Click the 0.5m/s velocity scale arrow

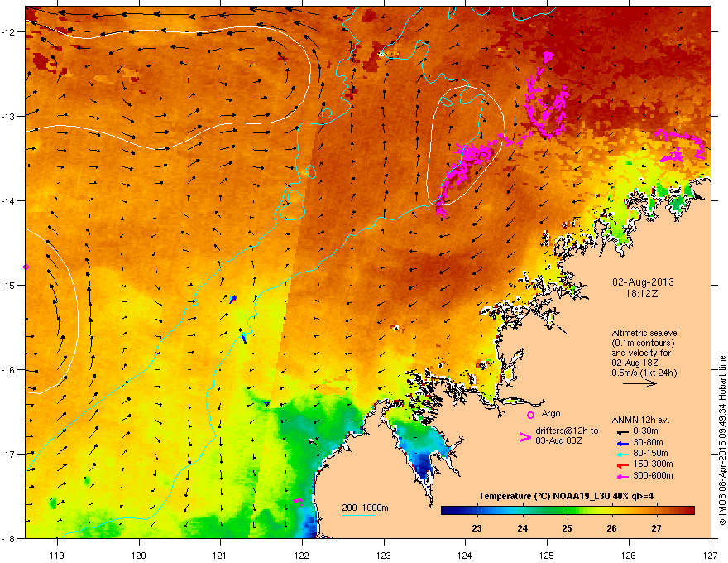[639, 383]
